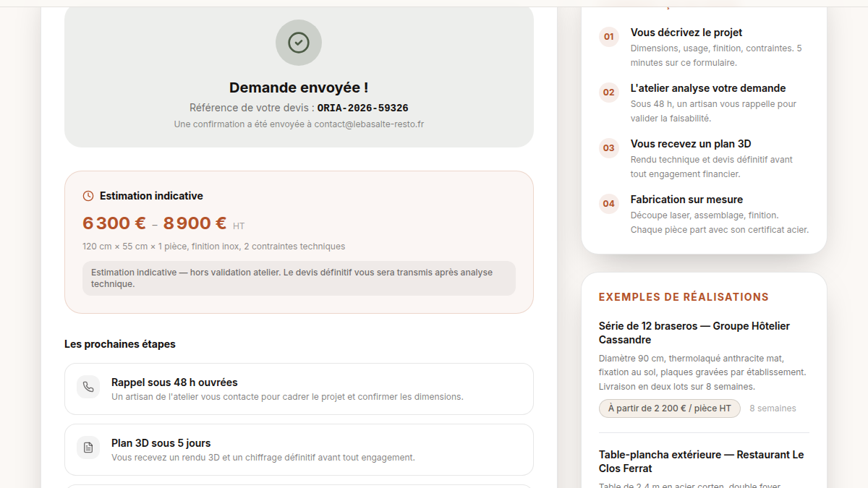The height and width of the screenshot is (488, 868).
Task: Click the step 02 number badge
Action: (609, 93)
